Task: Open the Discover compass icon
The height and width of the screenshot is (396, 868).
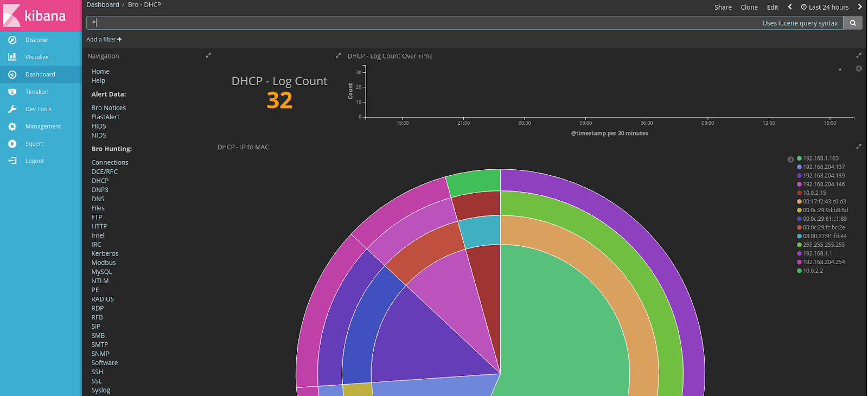Action: click(x=12, y=40)
